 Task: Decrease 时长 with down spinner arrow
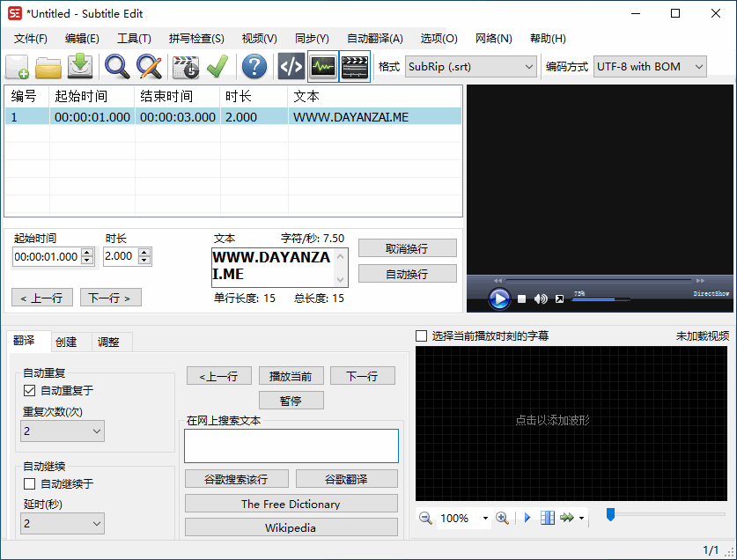[x=145, y=261]
